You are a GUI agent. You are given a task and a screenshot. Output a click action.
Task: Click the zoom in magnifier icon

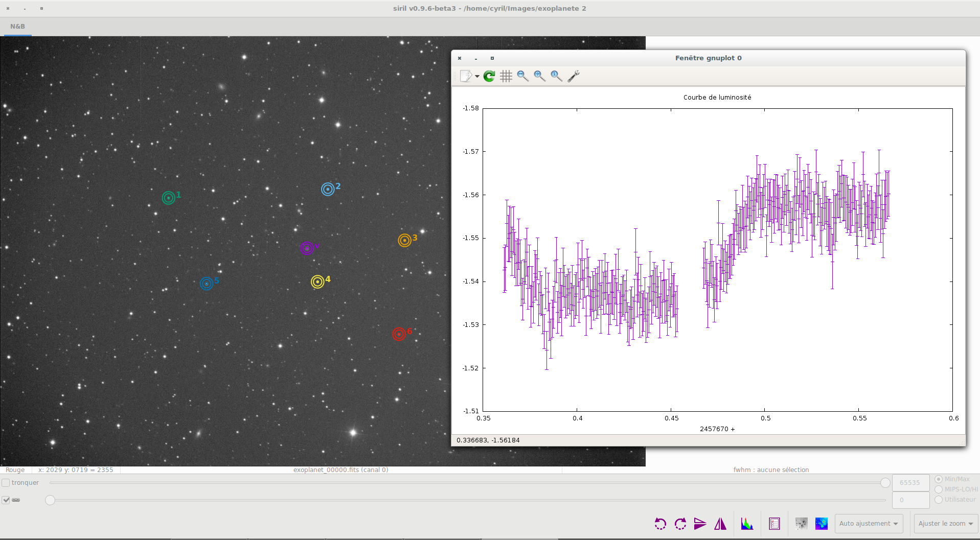point(539,76)
